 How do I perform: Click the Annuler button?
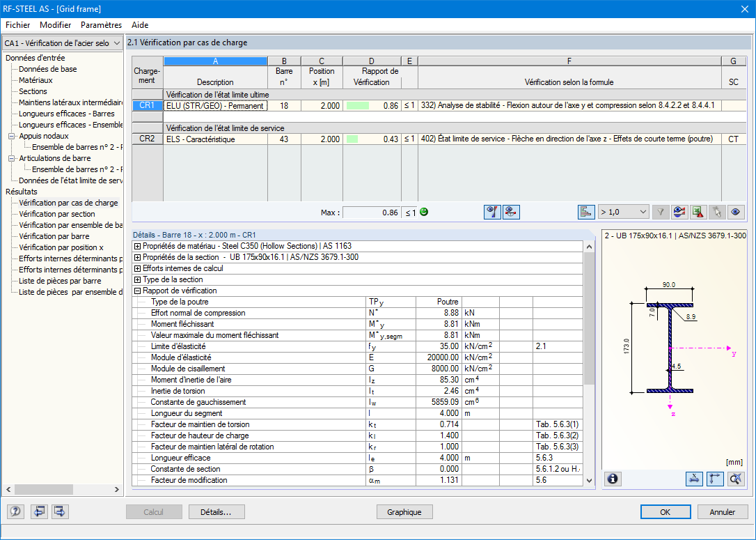(723, 512)
